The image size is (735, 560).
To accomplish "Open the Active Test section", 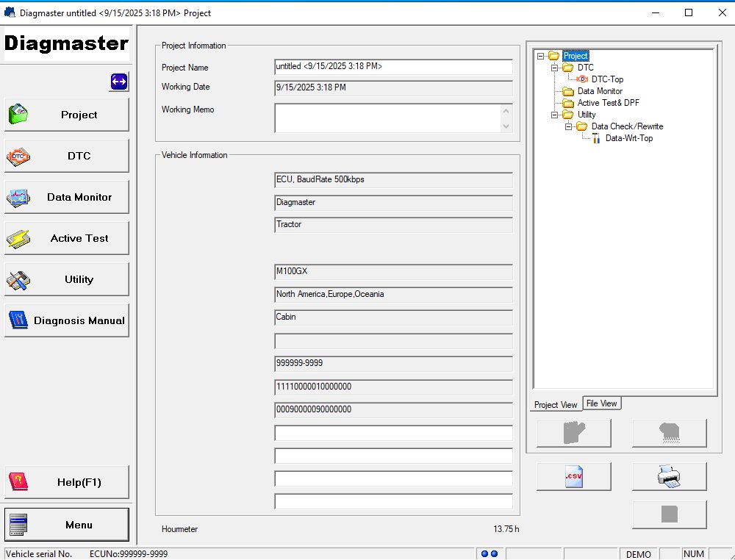I will tap(67, 239).
